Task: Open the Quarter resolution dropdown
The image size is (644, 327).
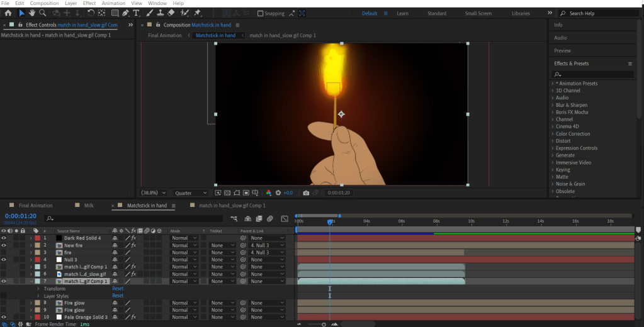Action: coord(191,193)
